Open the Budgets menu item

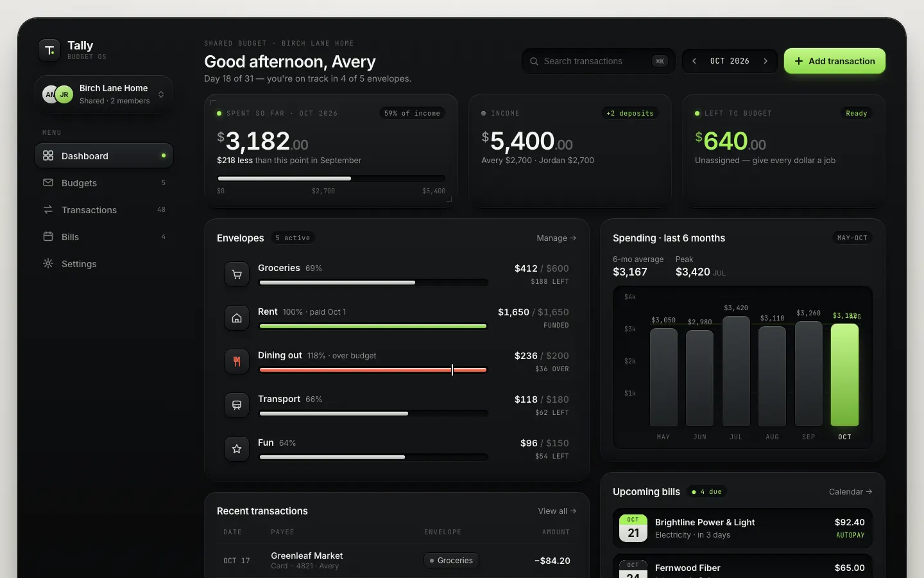pos(104,182)
